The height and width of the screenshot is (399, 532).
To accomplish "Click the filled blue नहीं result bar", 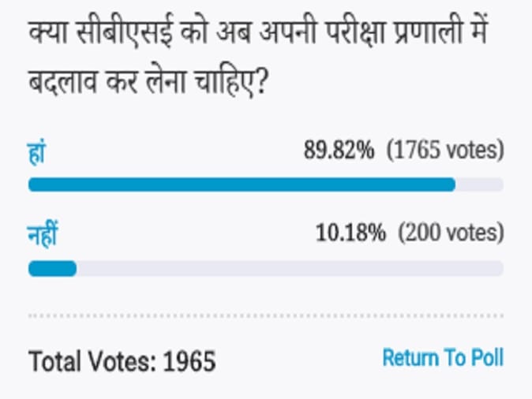I will tap(53, 268).
